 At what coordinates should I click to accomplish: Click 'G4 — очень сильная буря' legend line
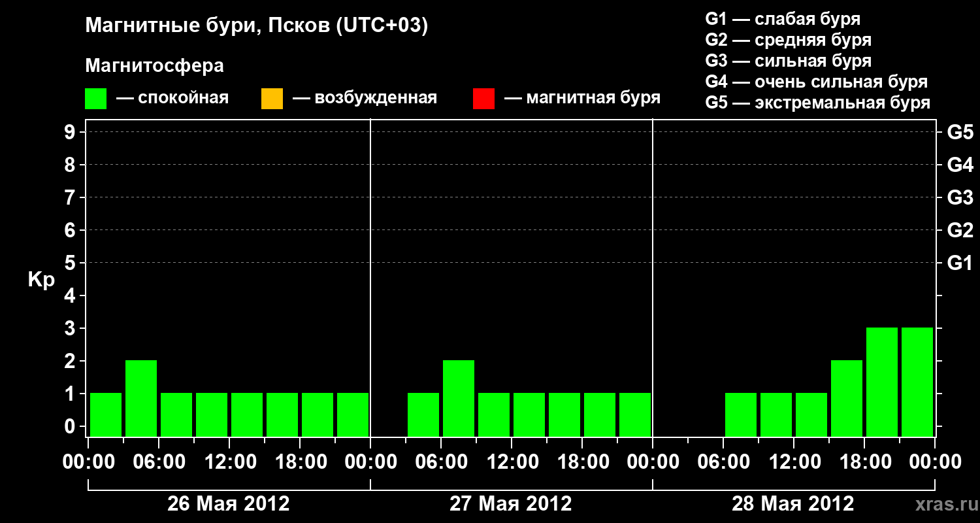(x=817, y=82)
